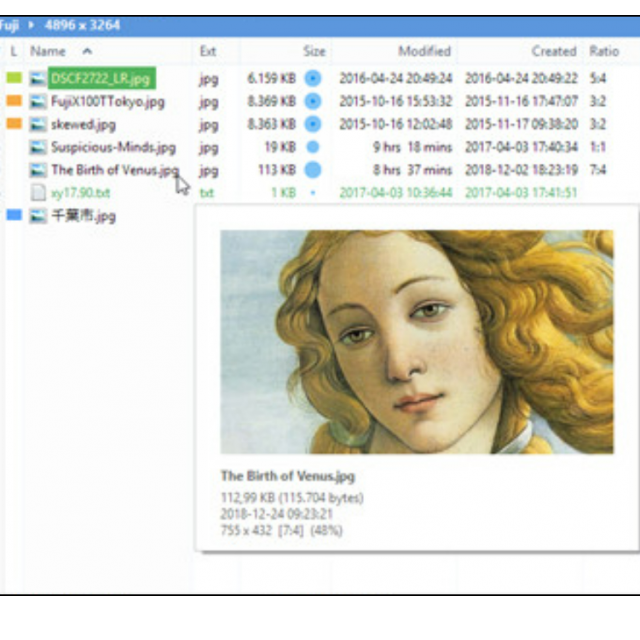Screen dimensions: 640x640
Task: Click the size circle for FujiX100TTokyo.jpg
Action: click(313, 101)
